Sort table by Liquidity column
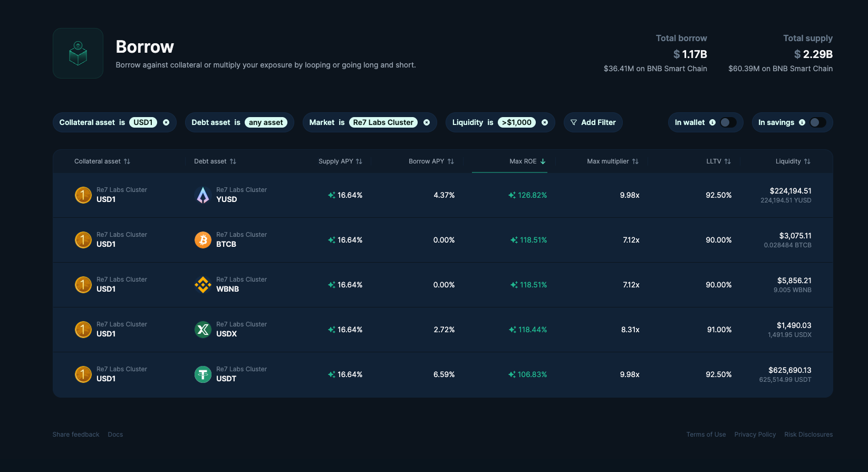This screenshot has height=472, width=868. pos(793,161)
